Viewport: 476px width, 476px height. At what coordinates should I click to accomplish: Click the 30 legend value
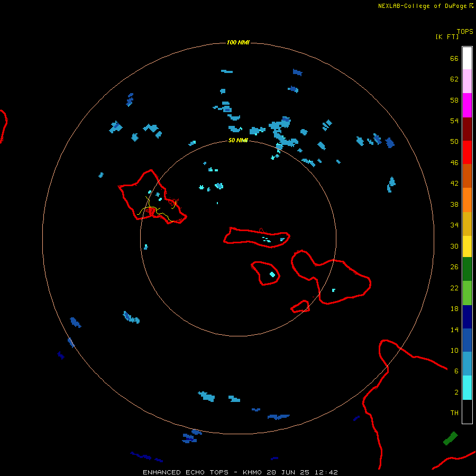(454, 246)
